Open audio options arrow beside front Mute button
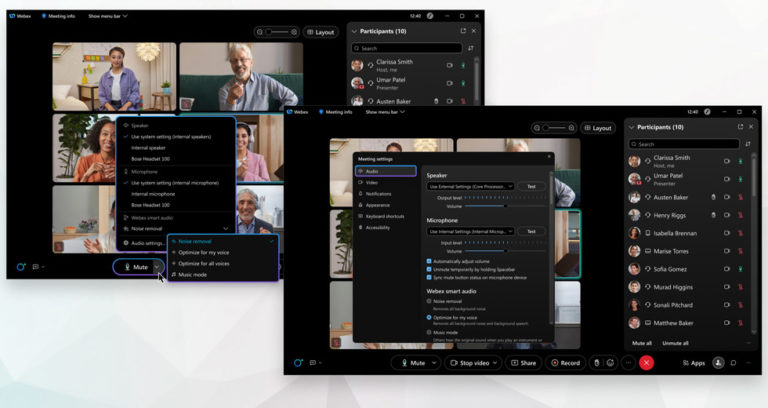768x408 pixels. [434, 363]
